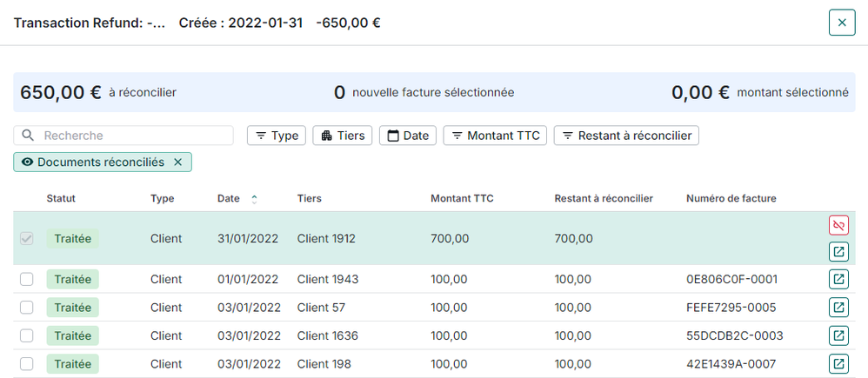Select the Client 1636 row checkbox

point(27,335)
